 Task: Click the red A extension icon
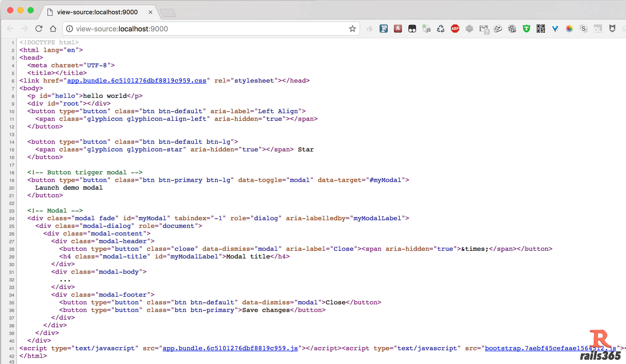tap(398, 29)
